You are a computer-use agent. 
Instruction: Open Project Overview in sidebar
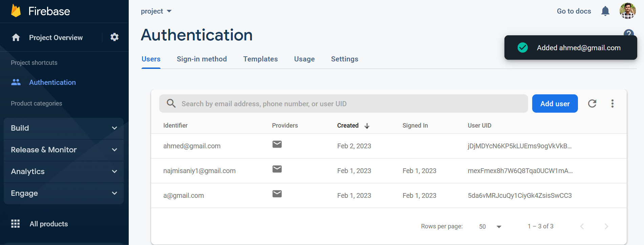click(56, 38)
